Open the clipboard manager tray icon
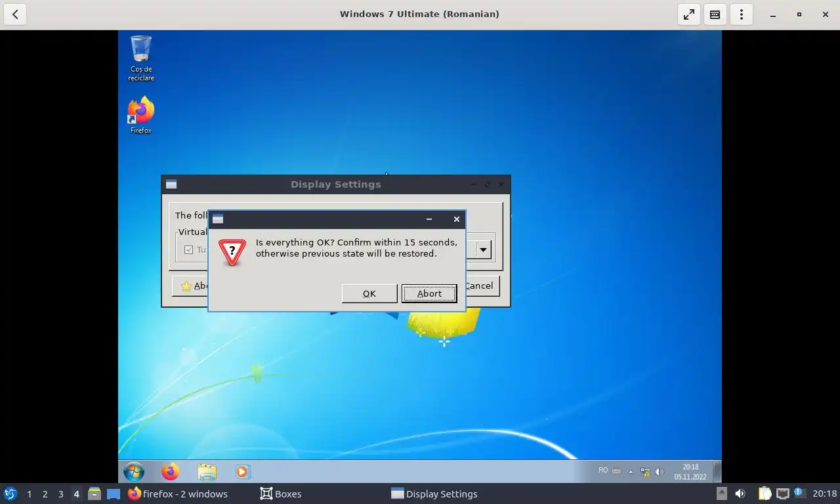The width and height of the screenshot is (840, 504). [765, 493]
